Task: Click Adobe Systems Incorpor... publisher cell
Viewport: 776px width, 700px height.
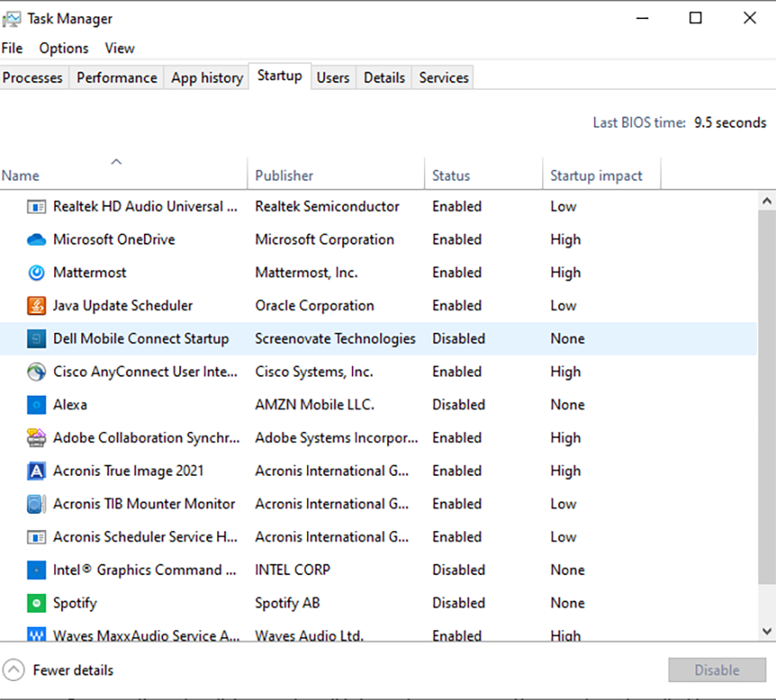Action: click(336, 438)
